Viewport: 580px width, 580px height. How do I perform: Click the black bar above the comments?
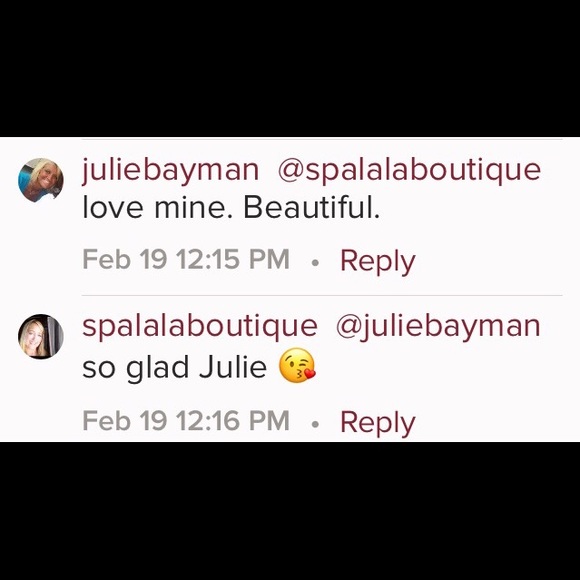pos(290,68)
